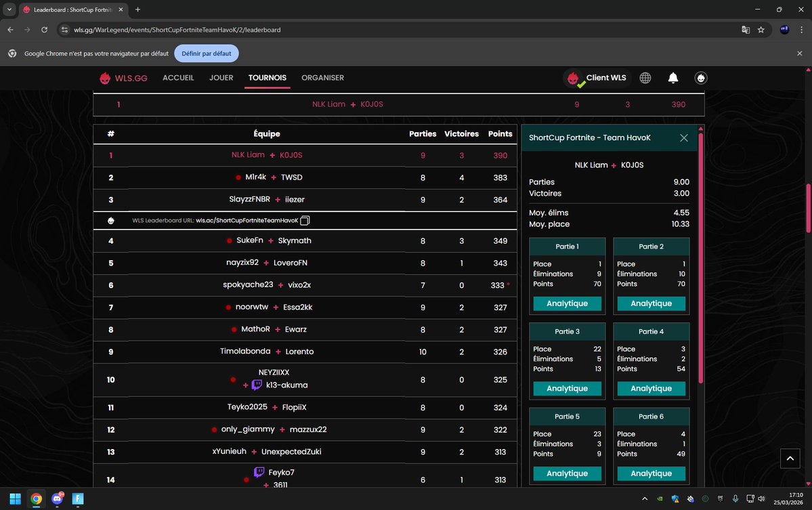Open the tab search dropdown
This screenshot has height=510, width=812.
coord(9,9)
